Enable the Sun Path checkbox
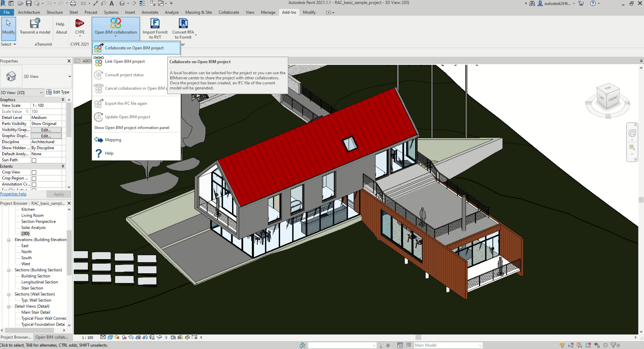The height and width of the screenshot is (349, 644). pos(33,160)
